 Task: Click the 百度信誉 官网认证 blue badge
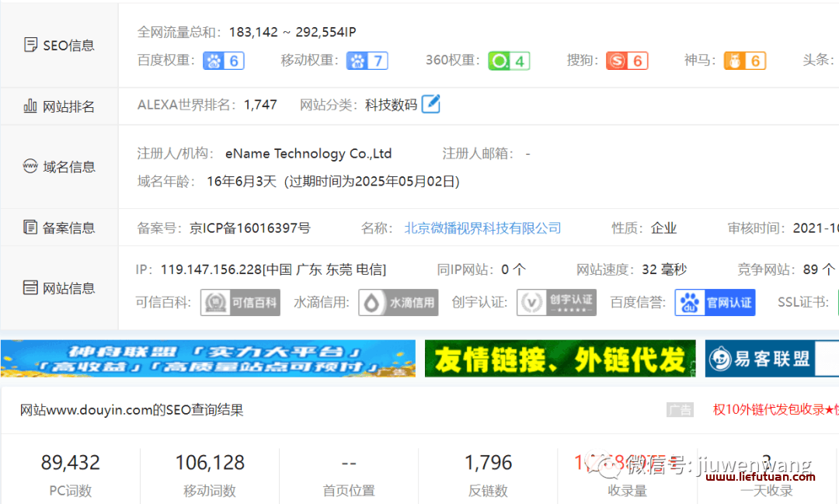click(715, 302)
